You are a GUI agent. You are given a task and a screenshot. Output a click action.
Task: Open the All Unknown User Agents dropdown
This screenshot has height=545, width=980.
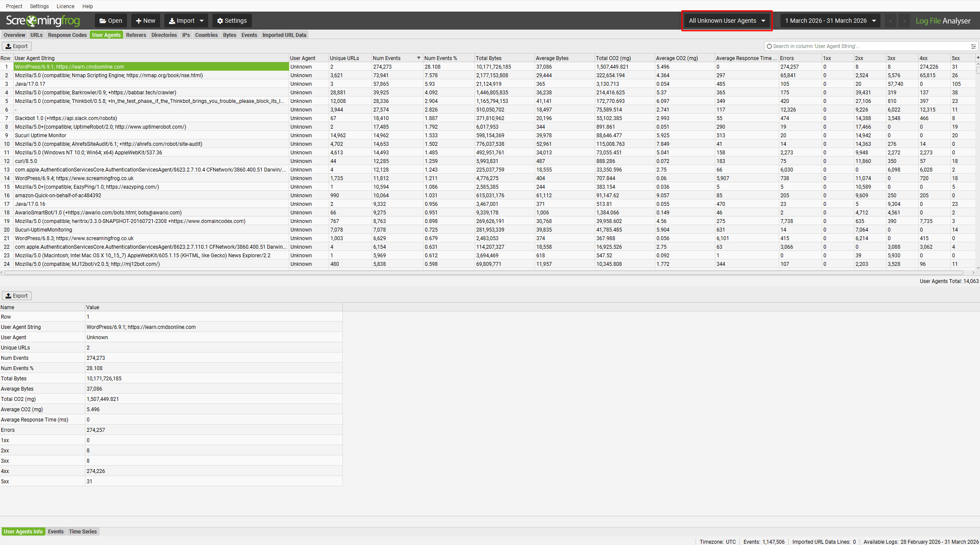[726, 20]
